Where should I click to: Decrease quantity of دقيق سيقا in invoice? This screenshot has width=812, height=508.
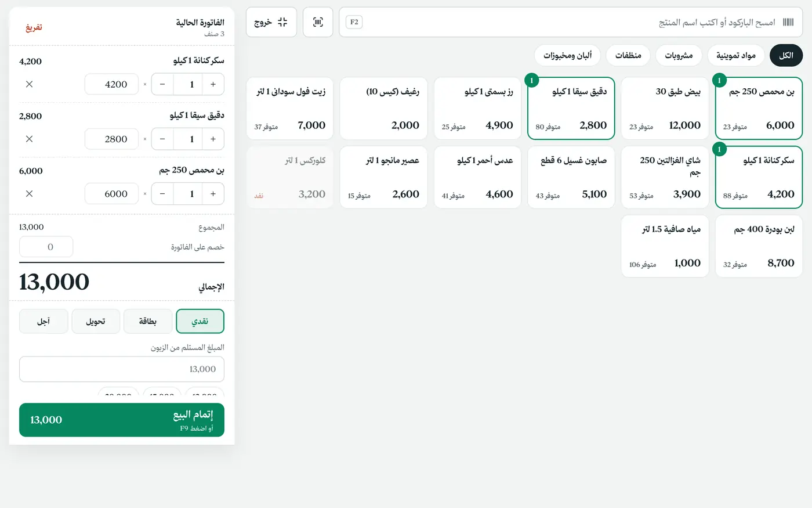pos(162,139)
